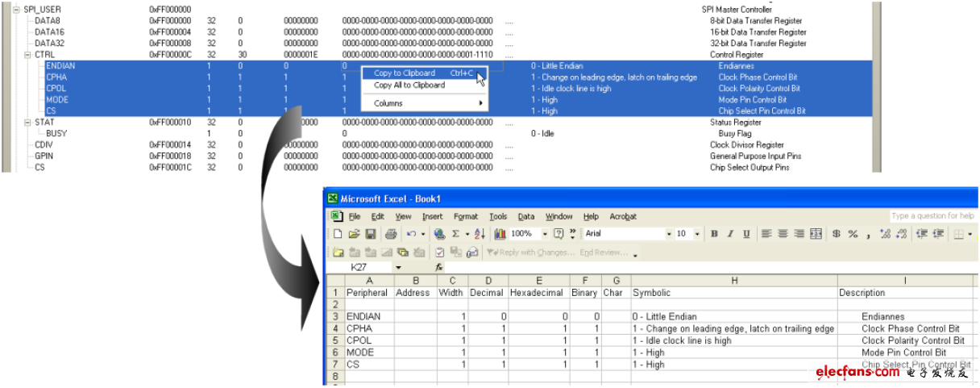Collapse the CTRL register node
Image resolution: width=980 pixels, height=388 pixels.
[28, 54]
